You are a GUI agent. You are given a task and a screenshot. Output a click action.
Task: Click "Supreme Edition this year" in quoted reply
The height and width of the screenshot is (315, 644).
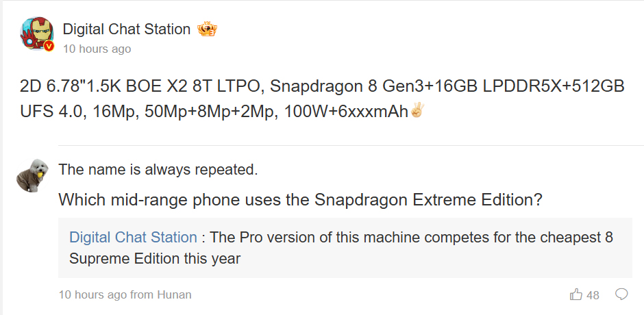point(154,258)
